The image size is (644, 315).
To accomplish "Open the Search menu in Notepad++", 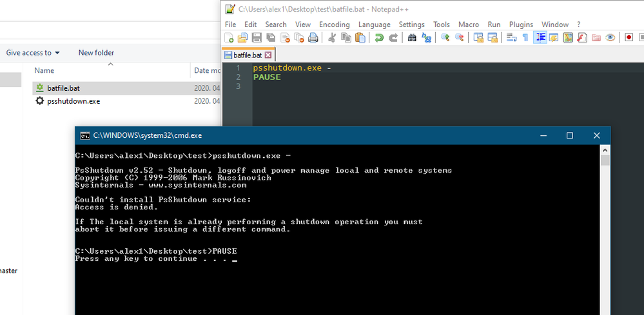I will [x=276, y=24].
